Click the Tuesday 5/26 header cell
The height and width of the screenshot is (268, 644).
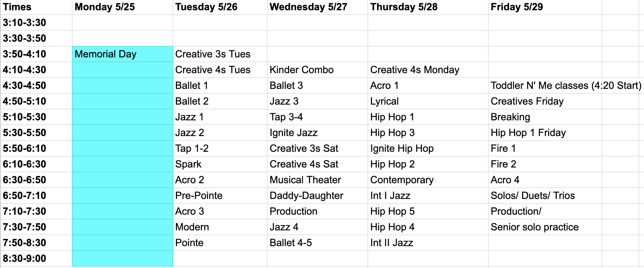[220, 7]
